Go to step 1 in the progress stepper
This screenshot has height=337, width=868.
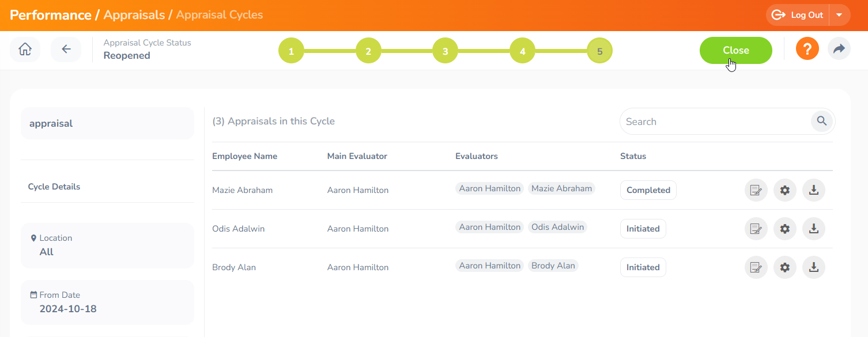pyautogui.click(x=291, y=51)
